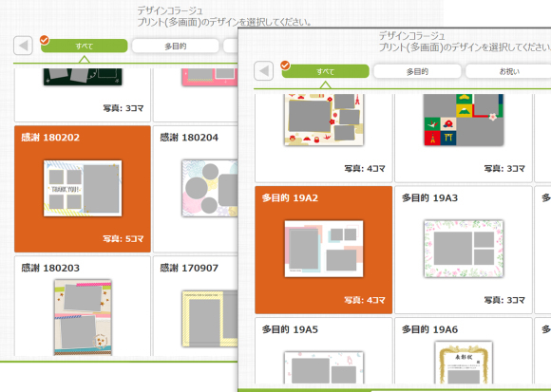Click the 感謝 180203 title text
551x392 pixels.
50,268
